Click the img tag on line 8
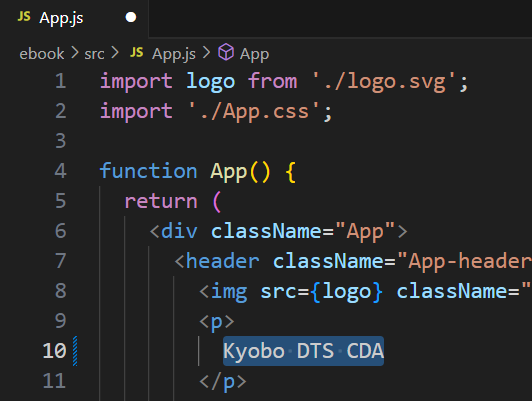The width and height of the screenshot is (532, 401). point(229,292)
